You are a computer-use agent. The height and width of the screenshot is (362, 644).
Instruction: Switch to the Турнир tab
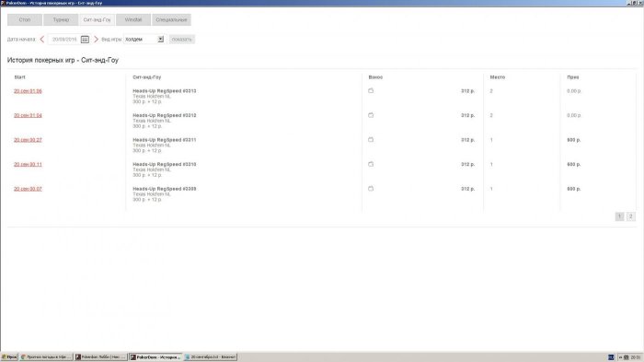point(61,19)
